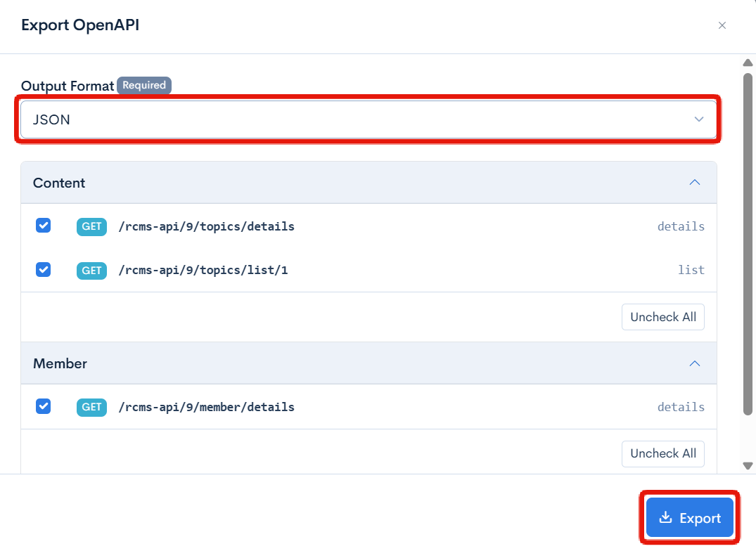Click the GET badge for /rcms-api/9/topics/list/1
The height and width of the screenshot is (551, 756).
[x=91, y=271]
